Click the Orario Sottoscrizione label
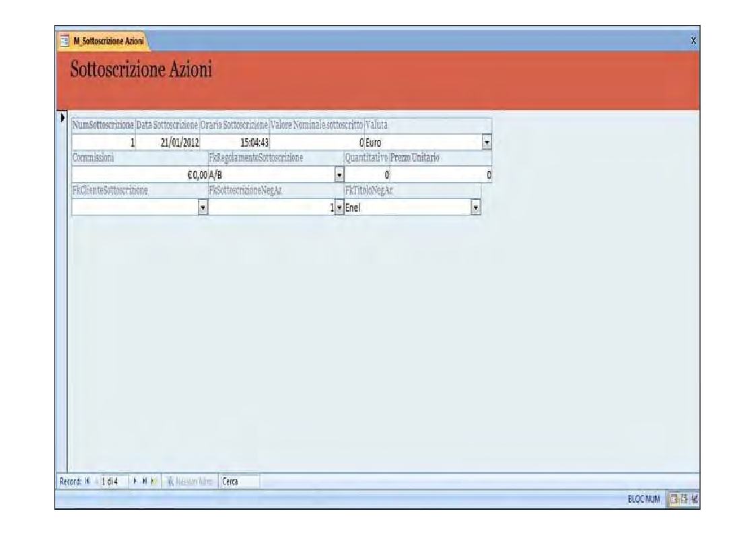The width and height of the screenshot is (756, 535). (x=234, y=125)
